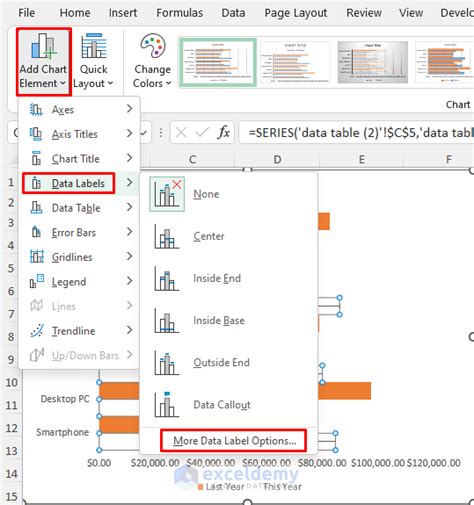This screenshot has height=505, width=474.
Task: Switch to the View tab
Action: [411, 13]
